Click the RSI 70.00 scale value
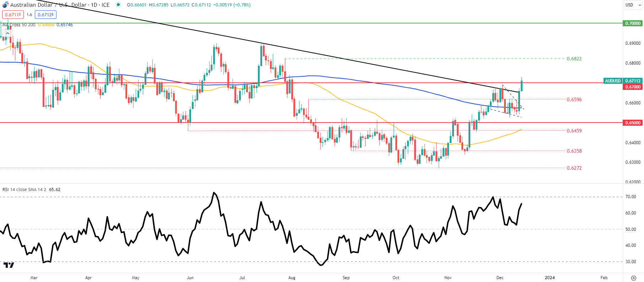 click(631, 197)
